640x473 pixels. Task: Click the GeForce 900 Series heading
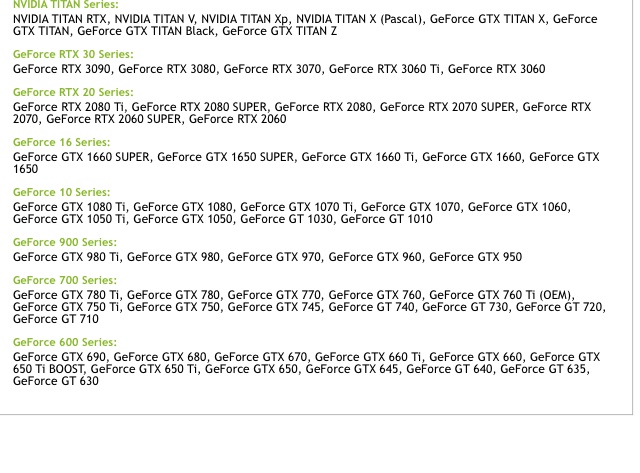[64, 243]
